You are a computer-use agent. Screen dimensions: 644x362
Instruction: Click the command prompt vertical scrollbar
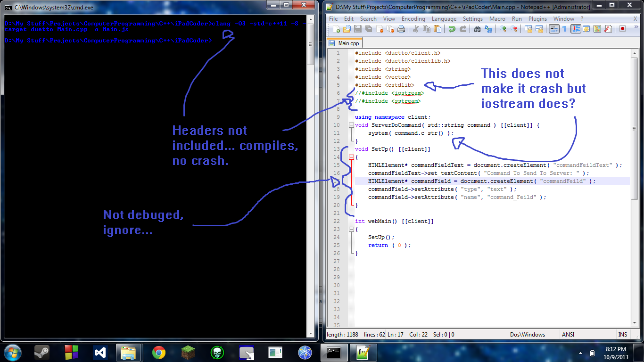point(310,141)
